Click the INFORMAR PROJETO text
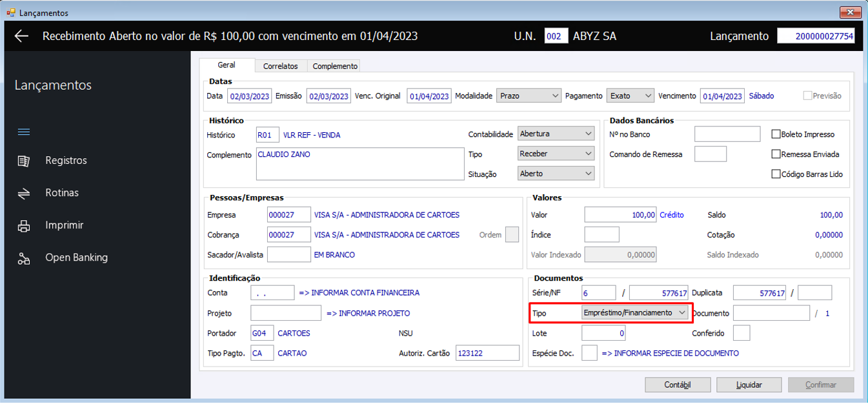Image resolution: width=868 pixels, height=404 pixels. point(368,313)
